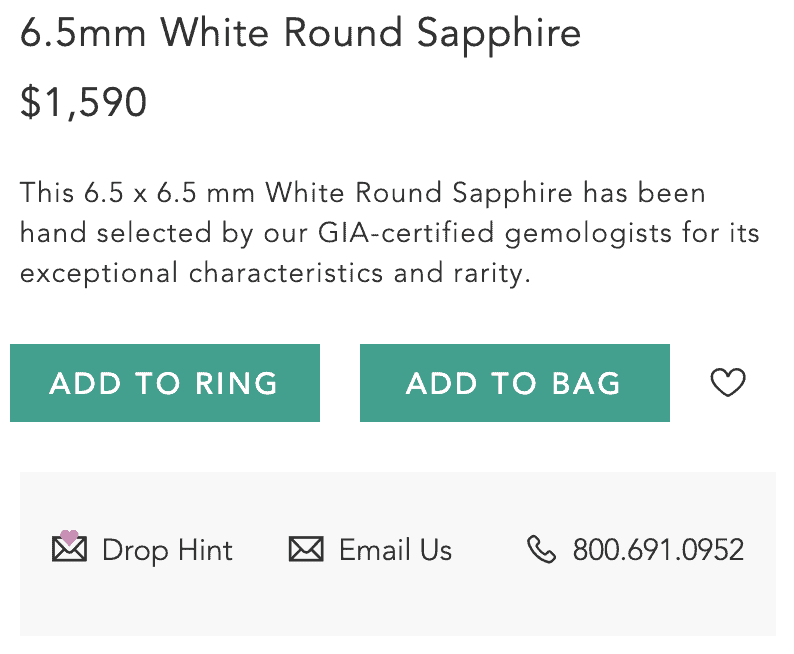This screenshot has height=654, width=794.
Task: Click the Email Us envelope icon
Action: (x=306, y=550)
